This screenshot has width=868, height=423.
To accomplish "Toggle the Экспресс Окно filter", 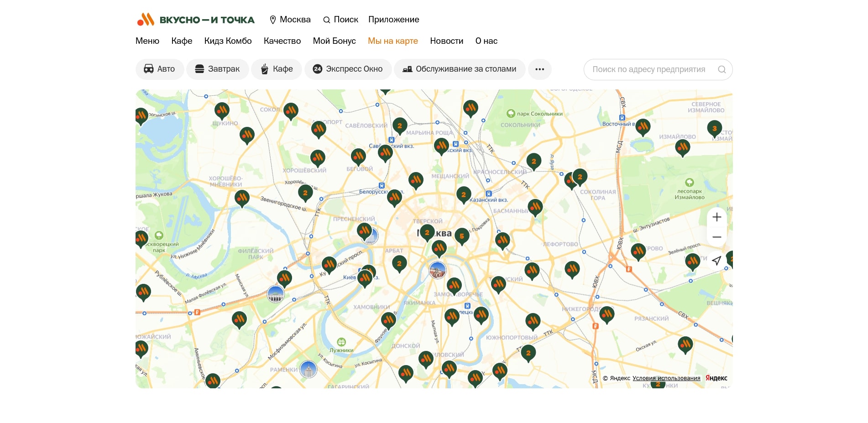I will point(348,69).
